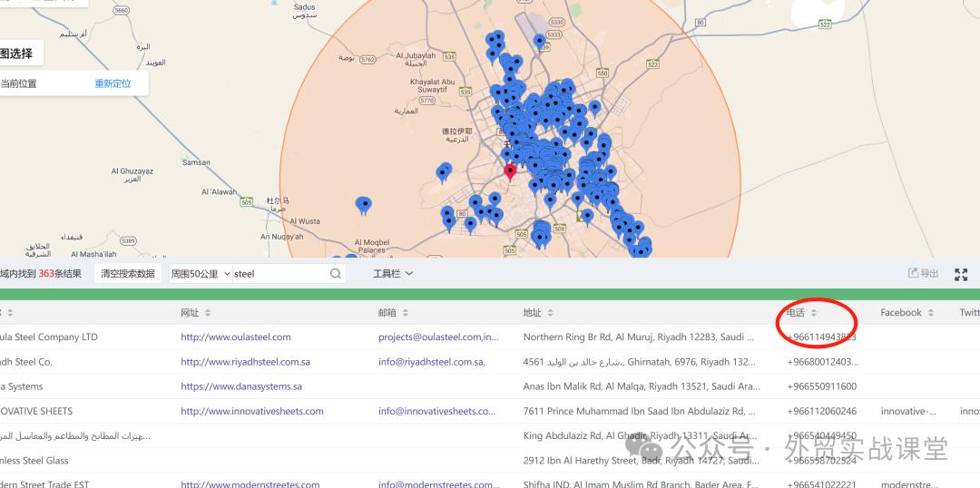This screenshot has width=980, height=488.
Task: Open the 周围50公里 radius dropdown
Action: point(200,273)
